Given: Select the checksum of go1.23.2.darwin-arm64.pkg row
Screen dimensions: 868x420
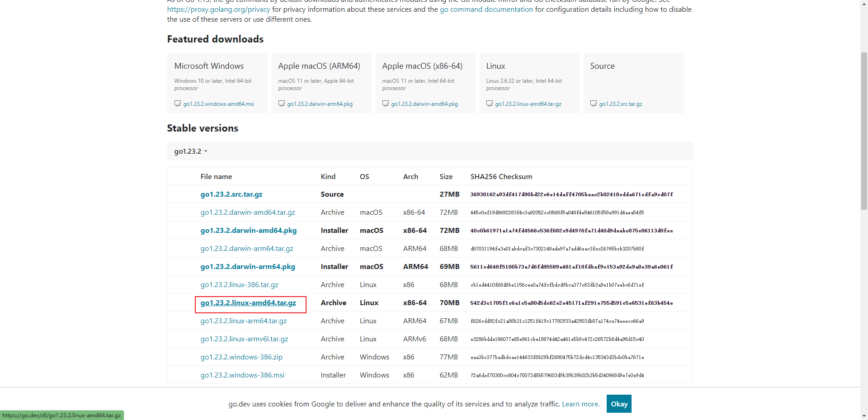Looking at the screenshot, I should tap(571, 267).
